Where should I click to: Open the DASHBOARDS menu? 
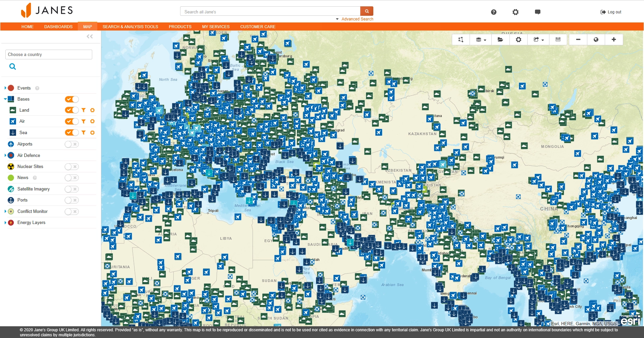click(x=58, y=26)
